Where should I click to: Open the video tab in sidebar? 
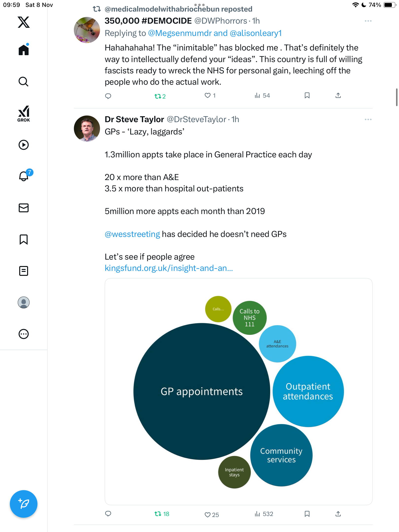(x=24, y=145)
